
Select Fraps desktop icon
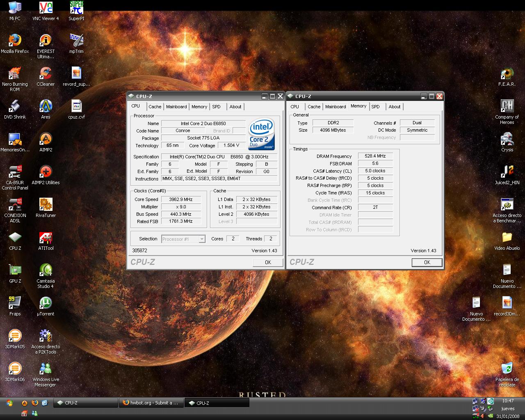(15, 306)
